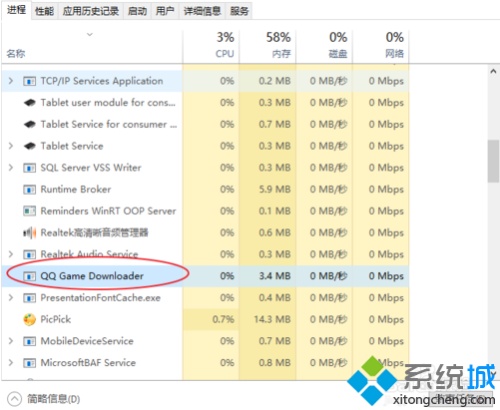Click the Reminders WinRT OOP Server icon
This screenshot has width=500, height=410.
pyautogui.click(x=29, y=211)
